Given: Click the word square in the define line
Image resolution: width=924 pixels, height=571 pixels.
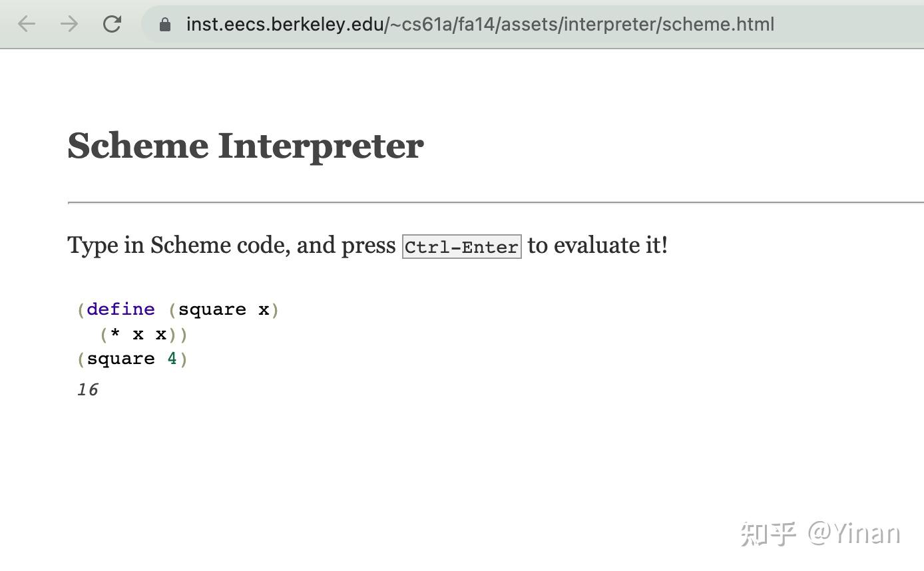Looking at the screenshot, I should (212, 309).
